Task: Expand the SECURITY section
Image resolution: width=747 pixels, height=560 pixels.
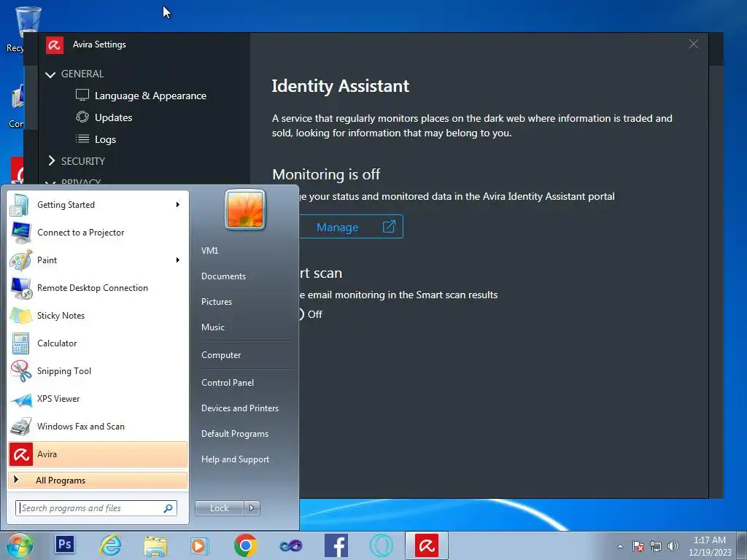Action: (52, 161)
